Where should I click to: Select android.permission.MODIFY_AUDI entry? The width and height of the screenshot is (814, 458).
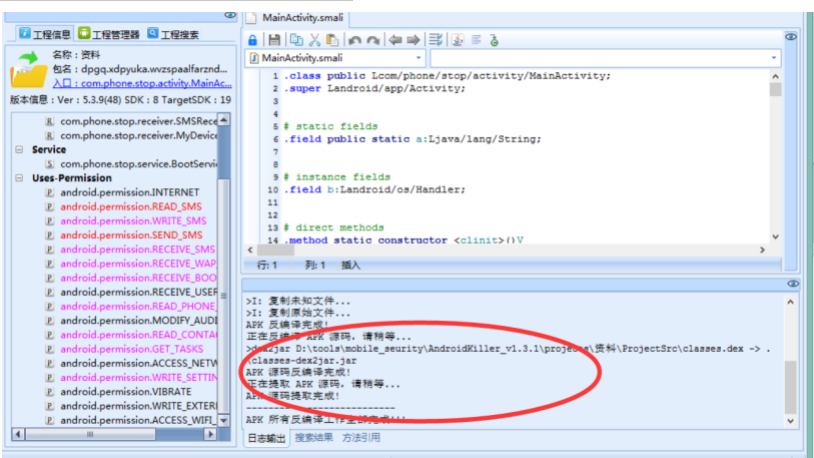pos(139,320)
